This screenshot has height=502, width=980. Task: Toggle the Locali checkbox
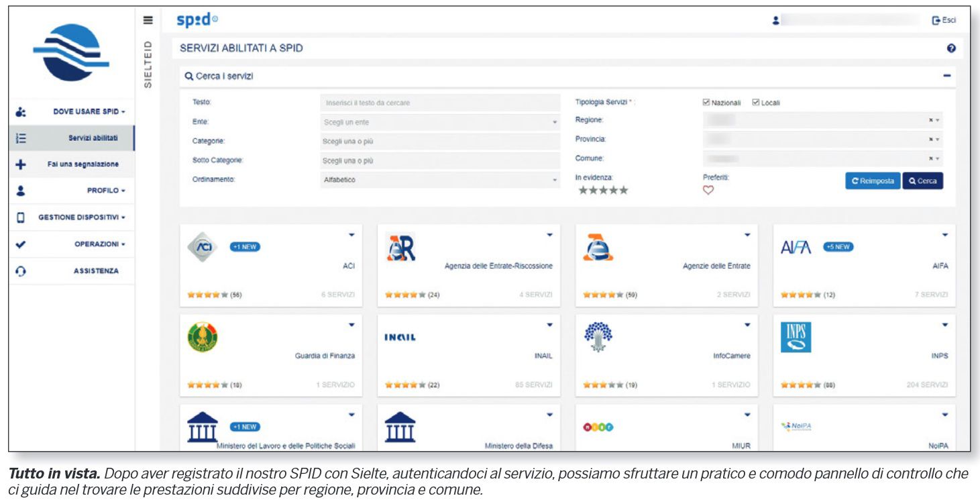point(756,103)
